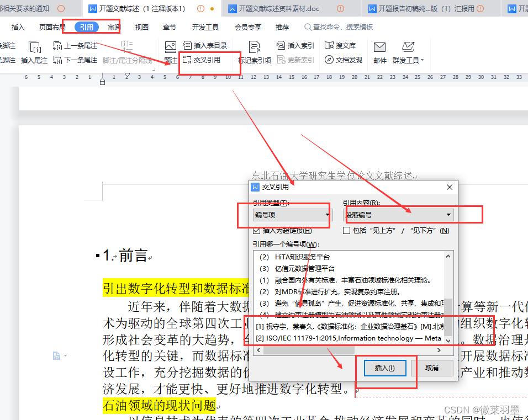Viewport: 528px width, 420px height.
Task: Select item (1) 融合国内外有关标准
Action: [x=349, y=280]
